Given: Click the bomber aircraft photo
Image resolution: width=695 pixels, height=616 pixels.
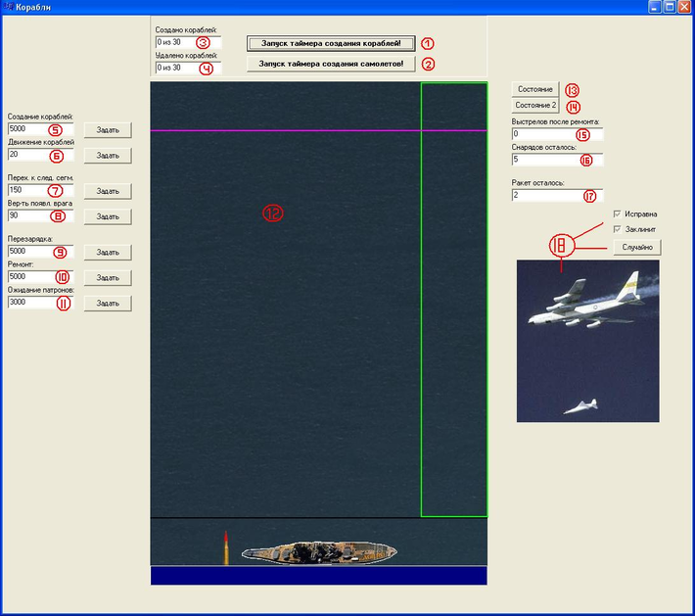Looking at the screenshot, I should pos(587,341).
